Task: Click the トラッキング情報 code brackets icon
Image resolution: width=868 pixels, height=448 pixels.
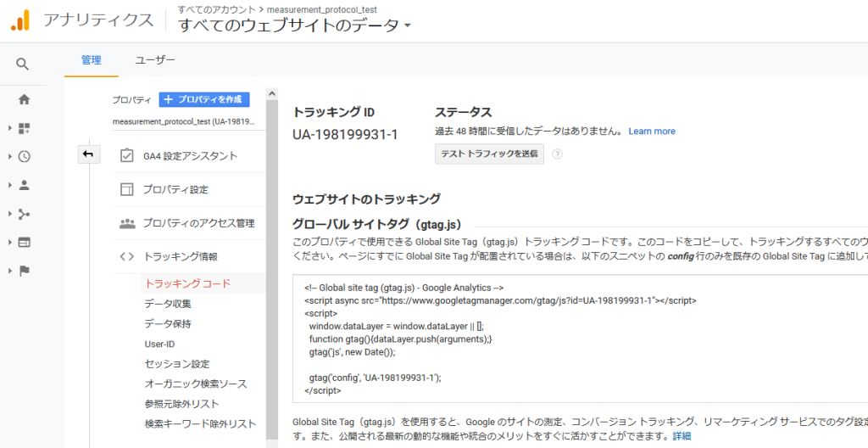Action: (127, 257)
